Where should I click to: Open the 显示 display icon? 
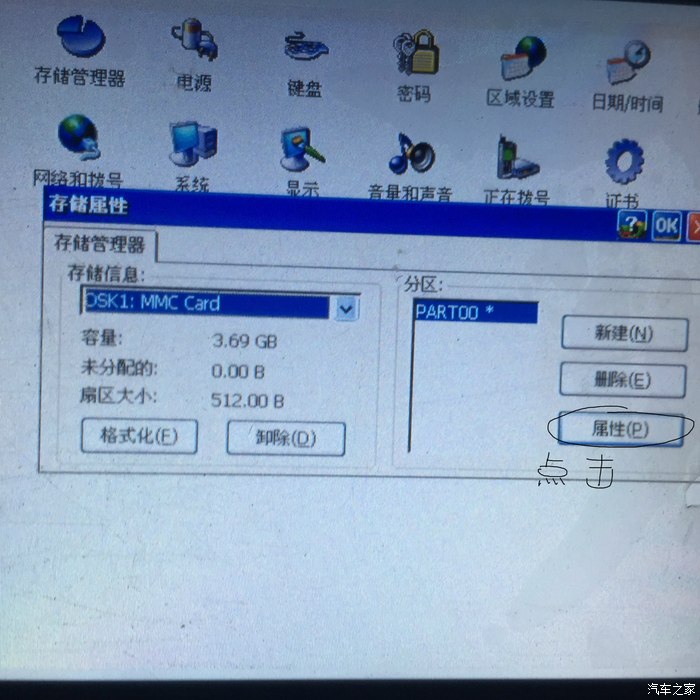coord(303,162)
